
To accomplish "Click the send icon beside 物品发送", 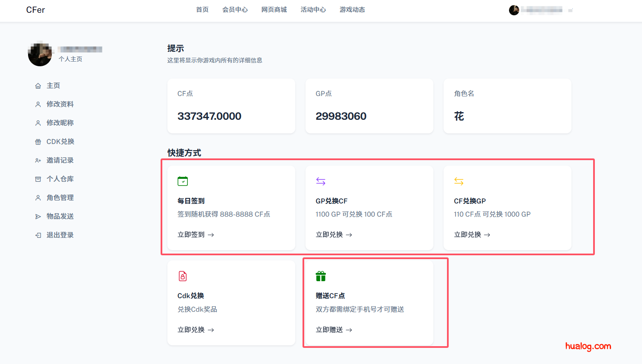I will (38, 216).
